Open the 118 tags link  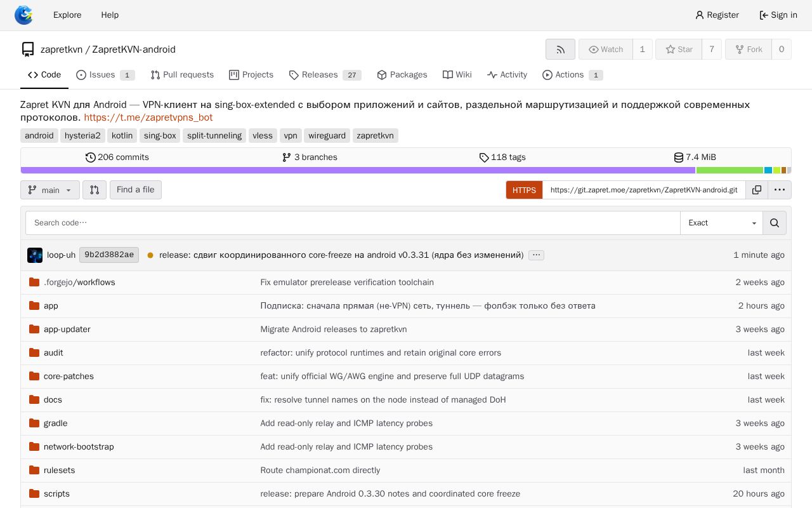[502, 157]
